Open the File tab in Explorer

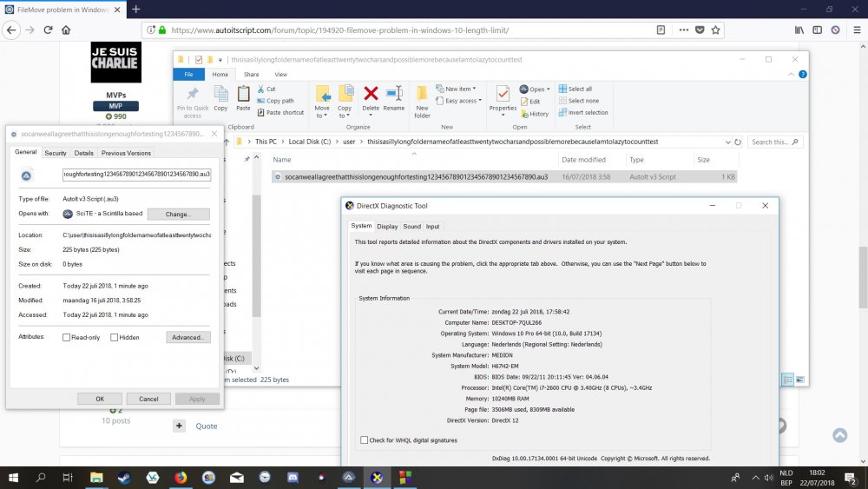[x=188, y=74]
